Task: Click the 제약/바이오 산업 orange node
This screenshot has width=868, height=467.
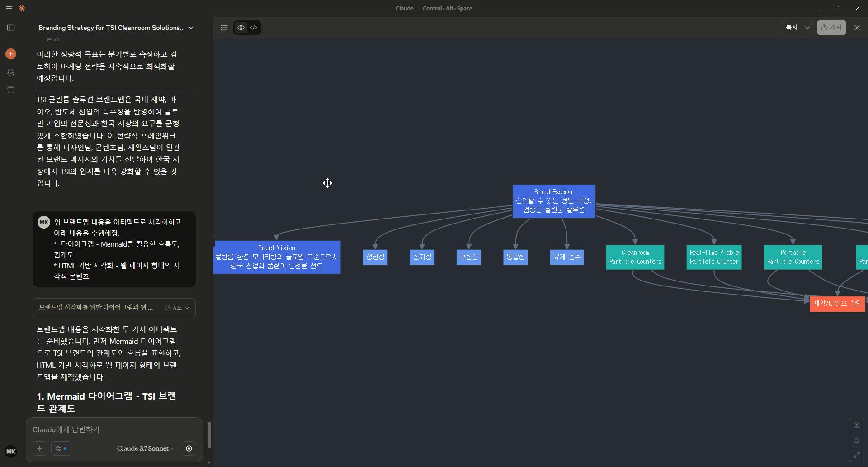Action: [x=838, y=304]
